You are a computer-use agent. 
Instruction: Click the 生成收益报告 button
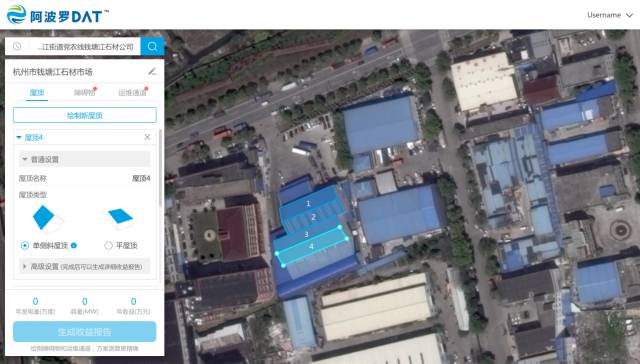tap(84, 331)
